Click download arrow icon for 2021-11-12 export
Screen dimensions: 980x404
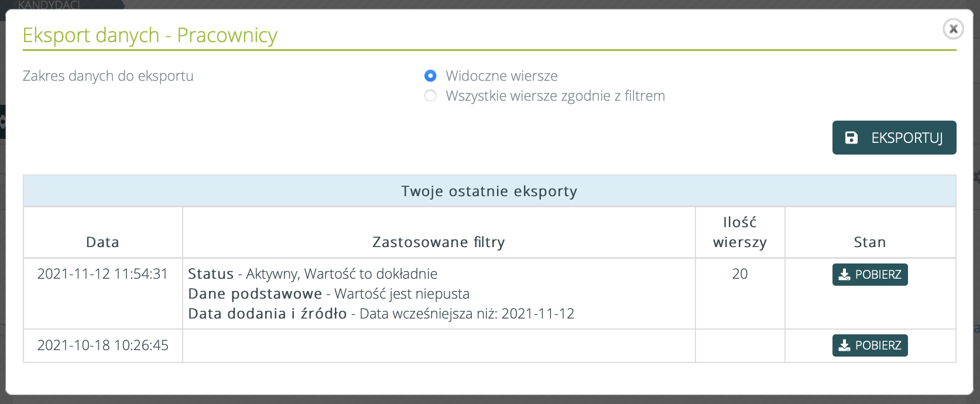(x=844, y=275)
